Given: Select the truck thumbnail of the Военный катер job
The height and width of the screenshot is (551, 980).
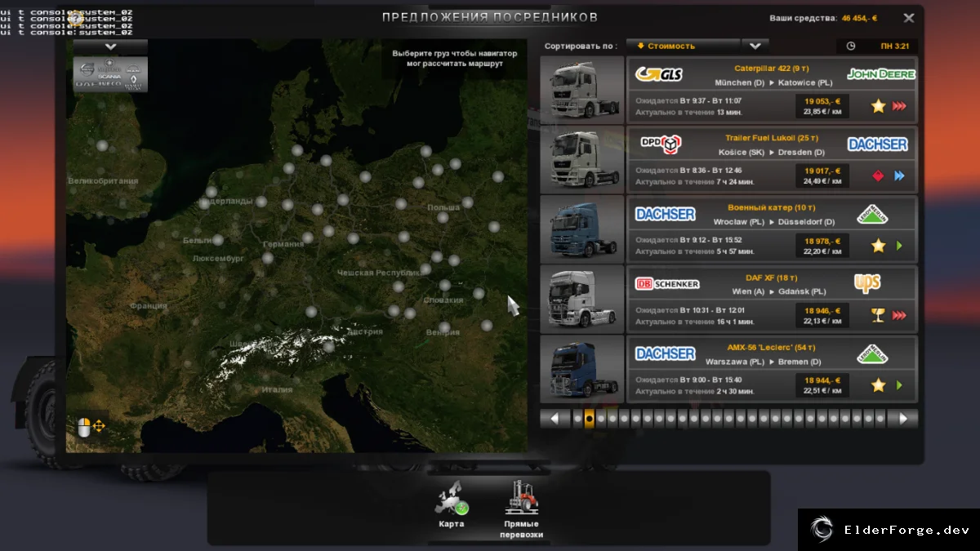Looking at the screenshot, I should (x=582, y=230).
